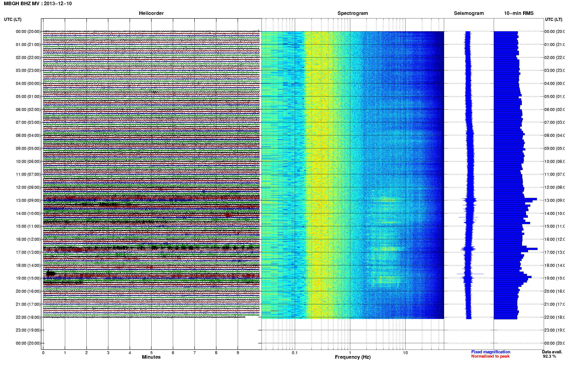Click the 'Normalised to peak' legend text
This screenshot has height=368, width=588.
pos(490,356)
